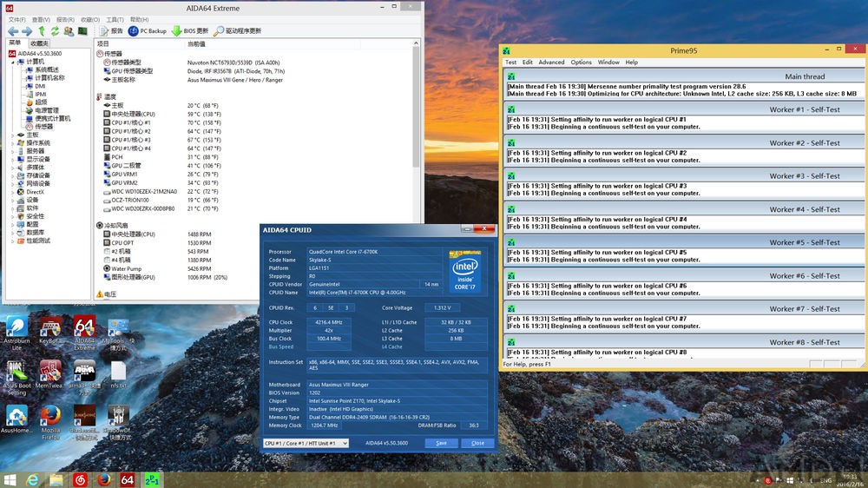
Task: Expand the 存储设备 tree node
Action: click(x=13, y=175)
